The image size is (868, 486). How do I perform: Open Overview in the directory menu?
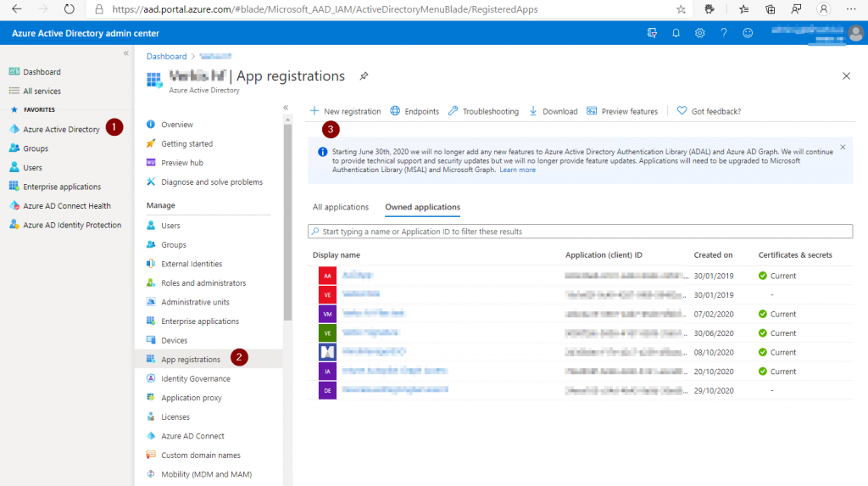(177, 125)
